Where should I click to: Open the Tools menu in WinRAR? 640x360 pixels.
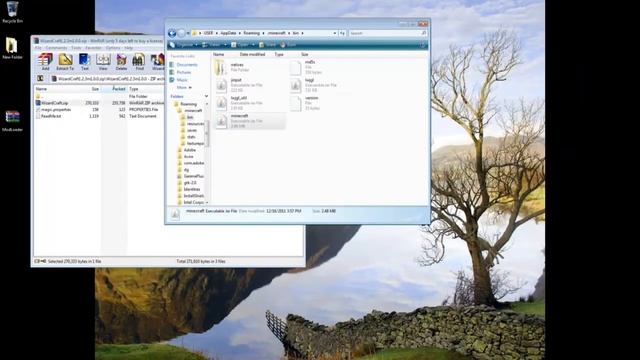coord(76,48)
